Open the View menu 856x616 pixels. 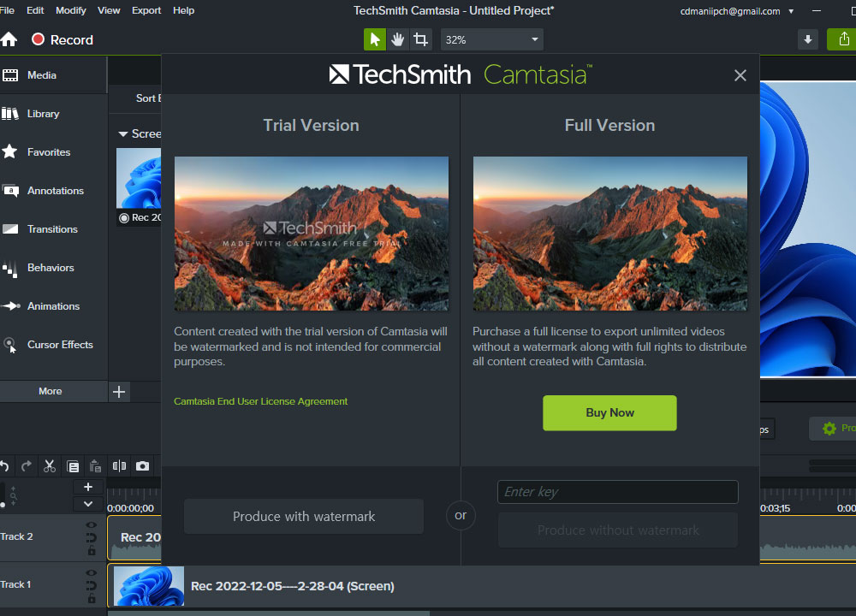click(109, 10)
